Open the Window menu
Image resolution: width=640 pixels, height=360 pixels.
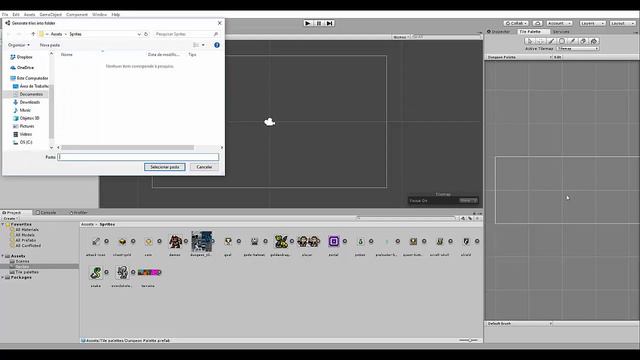pos(99,15)
